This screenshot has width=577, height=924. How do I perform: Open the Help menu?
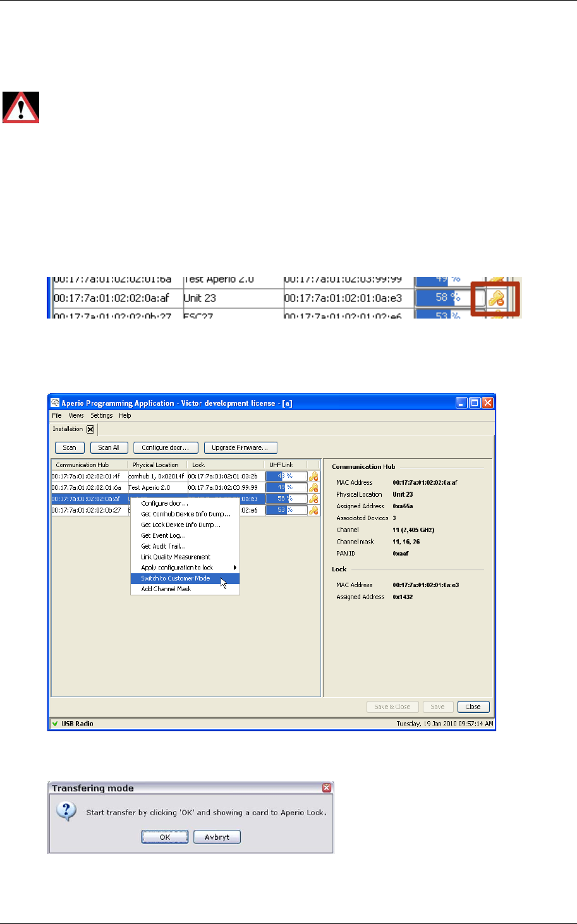point(125,415)
